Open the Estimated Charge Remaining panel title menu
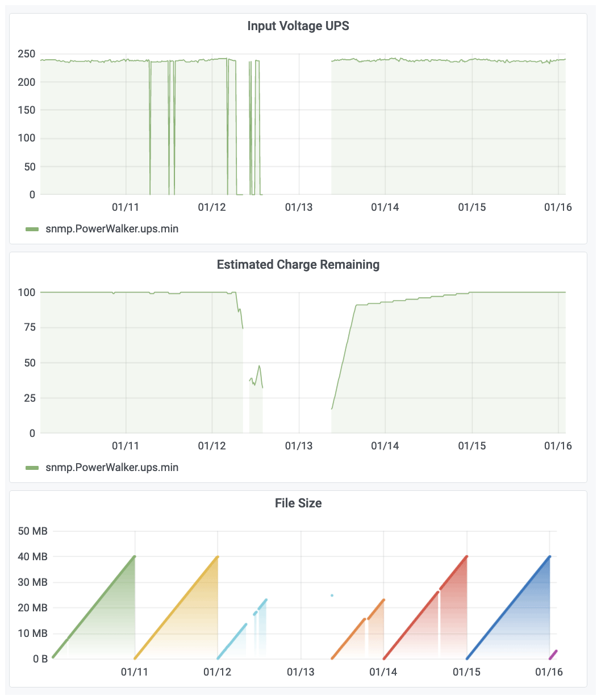Screen dimensions: 601x700 tap(298, 265)
